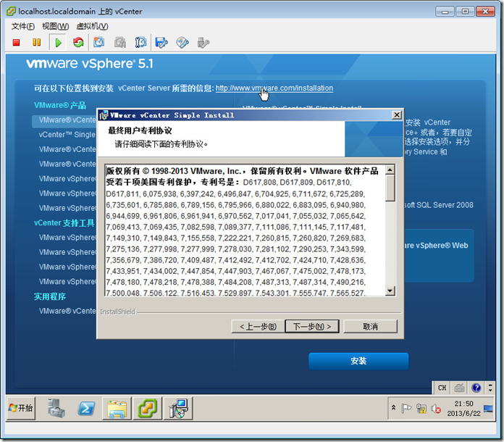Click the muted volume tray icon

tap(436, 409)
